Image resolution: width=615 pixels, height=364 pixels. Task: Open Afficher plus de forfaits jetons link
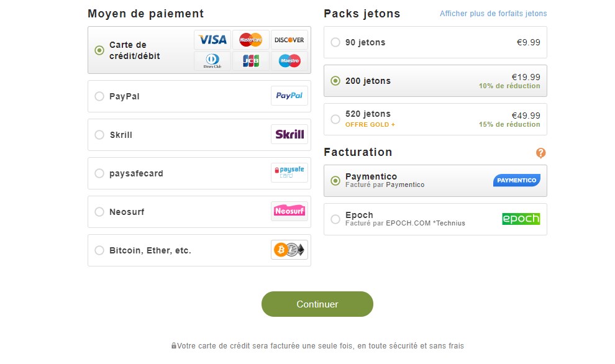coord(493,14)
